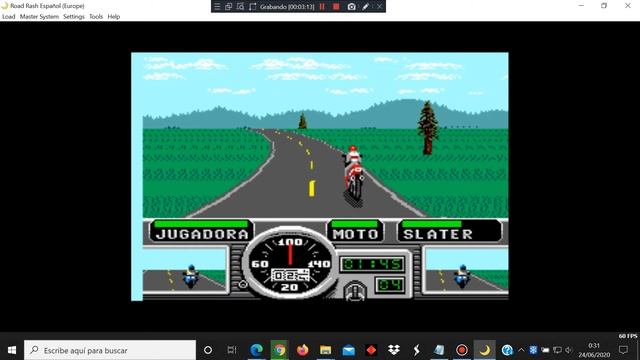Viewport: 640px width, 360px height.
Task: Open Cortana circle icon
Action: pyautogui.click(x=208, y=350)
